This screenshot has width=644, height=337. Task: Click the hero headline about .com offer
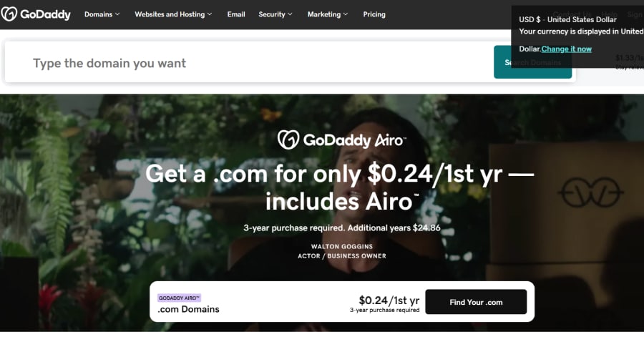[x=340, y=187]
